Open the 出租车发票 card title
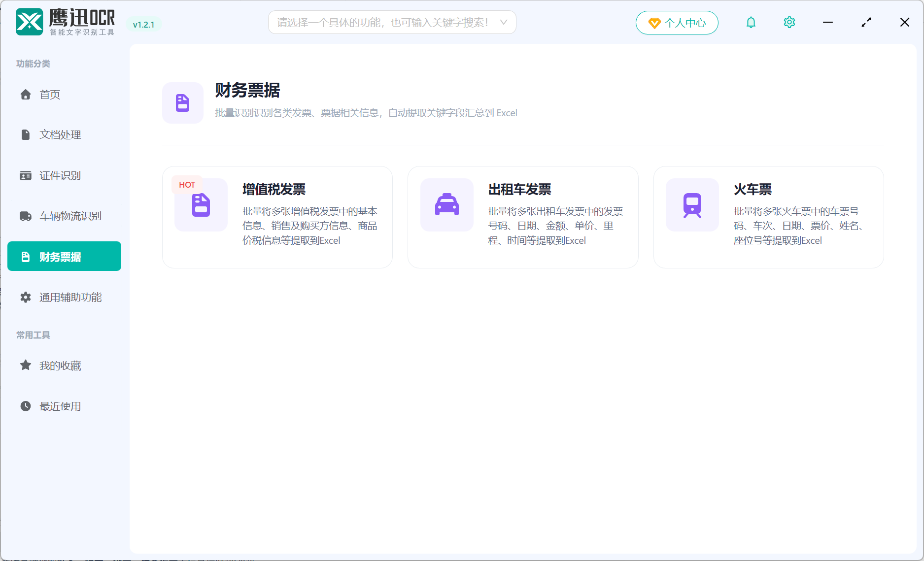 tap(519, 189)
